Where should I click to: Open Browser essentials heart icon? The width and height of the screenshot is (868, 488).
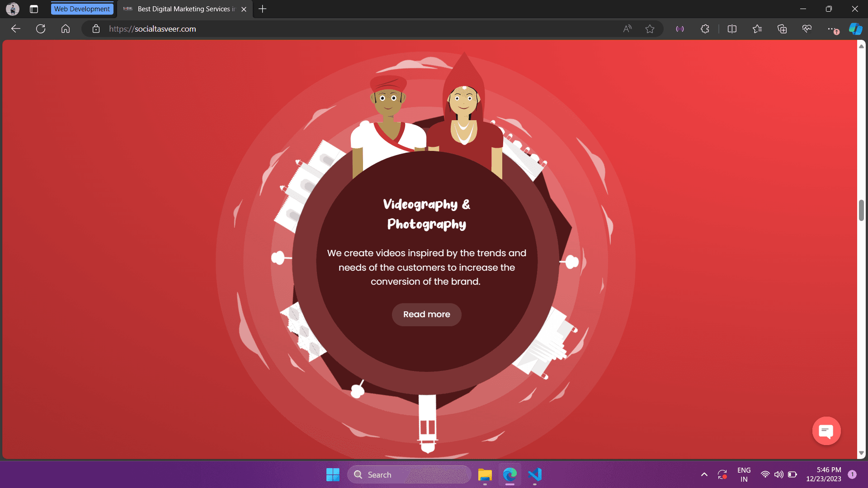click(807, 29)
